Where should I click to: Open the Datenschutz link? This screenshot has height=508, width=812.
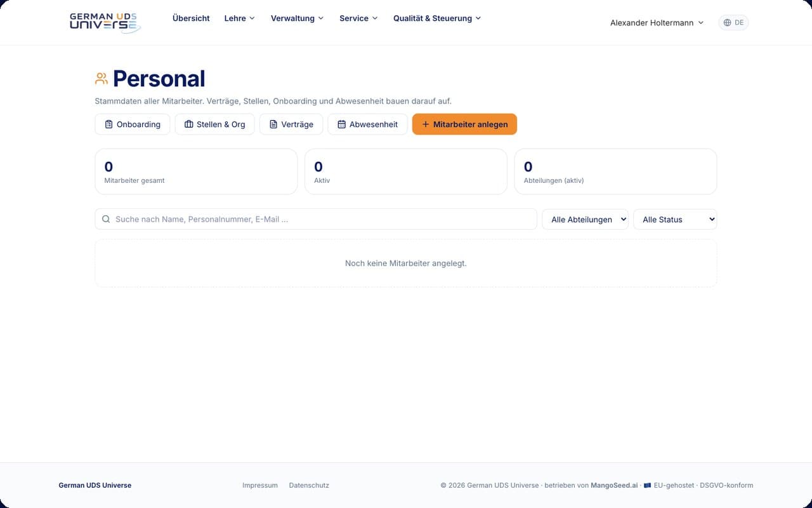(x=309, y=485)
